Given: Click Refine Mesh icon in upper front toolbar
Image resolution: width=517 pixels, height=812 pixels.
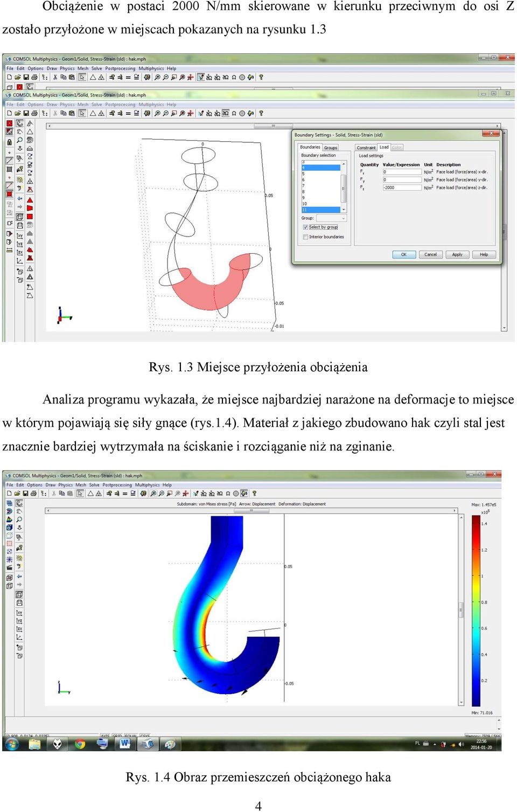Looking at the screenshot, I should coord(101,113).
